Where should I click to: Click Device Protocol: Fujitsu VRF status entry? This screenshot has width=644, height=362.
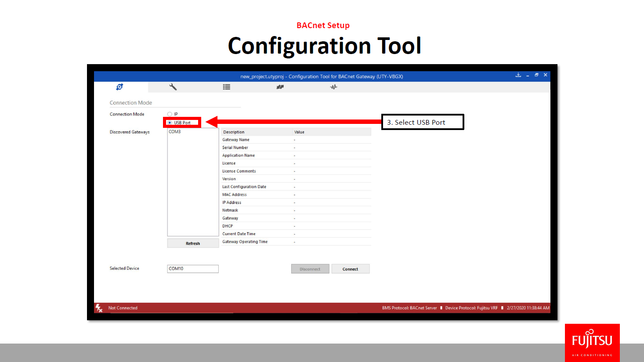tap(471, 308)
